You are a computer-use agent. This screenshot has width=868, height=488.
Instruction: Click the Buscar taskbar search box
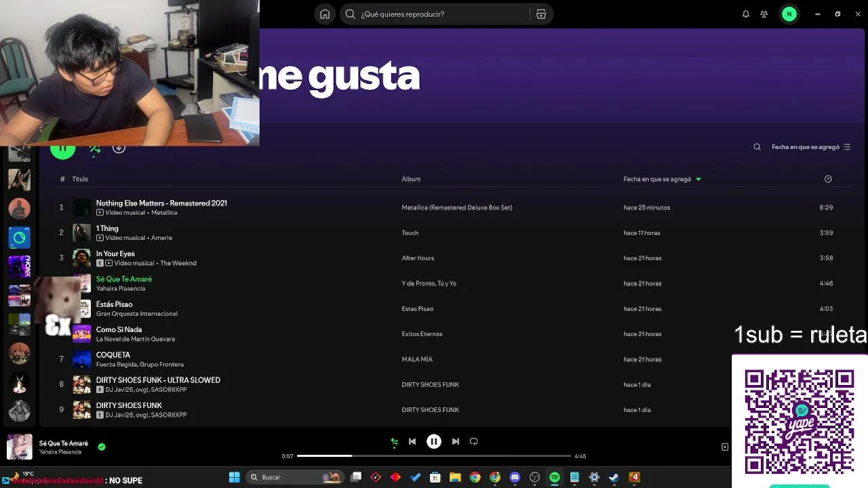pyautogui.click(x=295, y=477)
